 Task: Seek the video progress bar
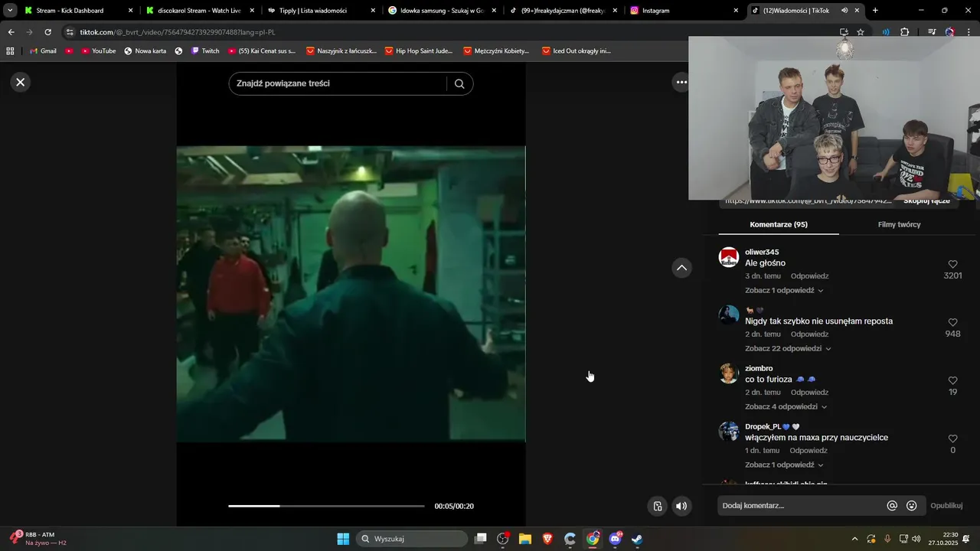pyautogui.click(x=326, y=506)
